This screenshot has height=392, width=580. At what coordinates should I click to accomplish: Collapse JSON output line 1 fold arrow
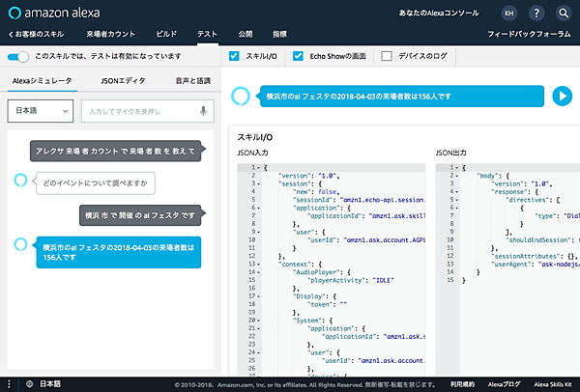point(457,168)
